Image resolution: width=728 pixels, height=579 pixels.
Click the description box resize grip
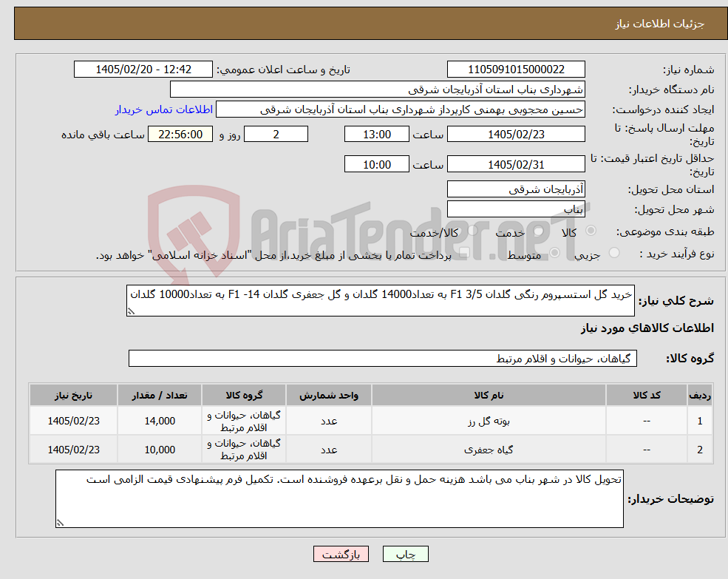point(131,311)
